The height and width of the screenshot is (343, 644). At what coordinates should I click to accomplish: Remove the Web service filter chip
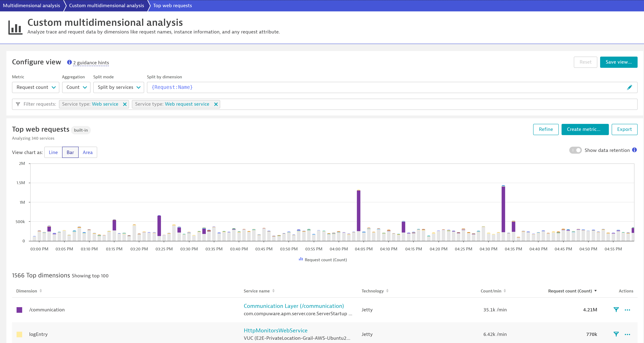coord(125,104)
